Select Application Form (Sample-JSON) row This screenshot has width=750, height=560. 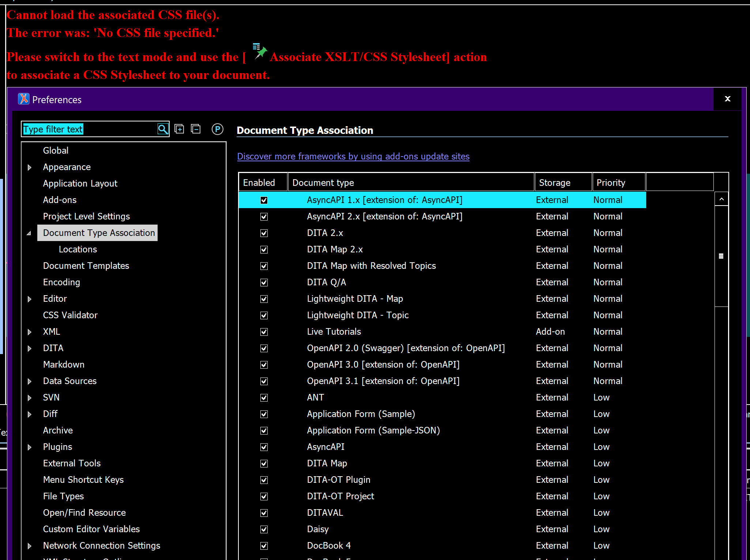tap(442, 431)
